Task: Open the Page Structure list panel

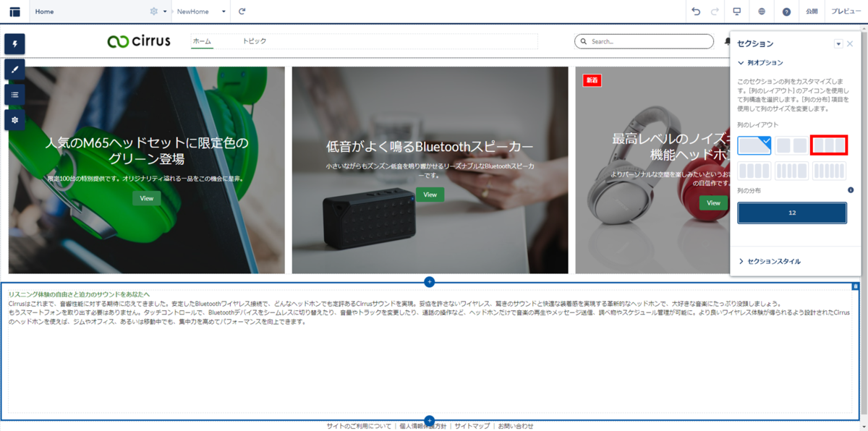Action: (x=14, y=95)
